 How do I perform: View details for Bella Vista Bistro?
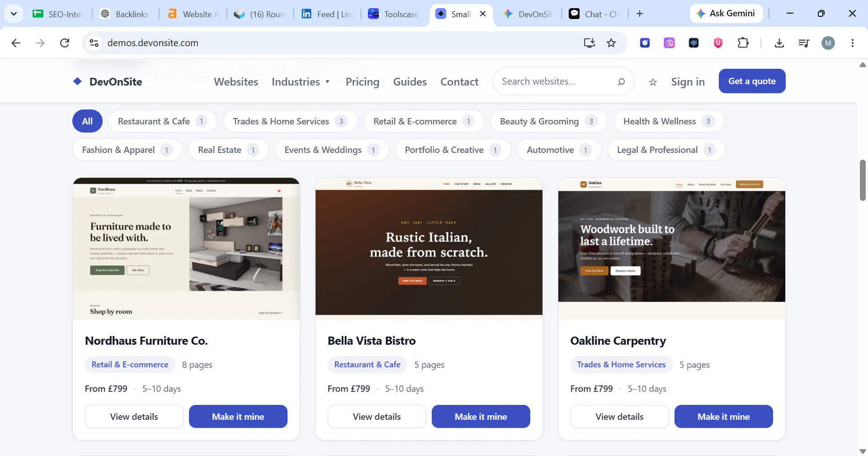(x=377, y=417)
